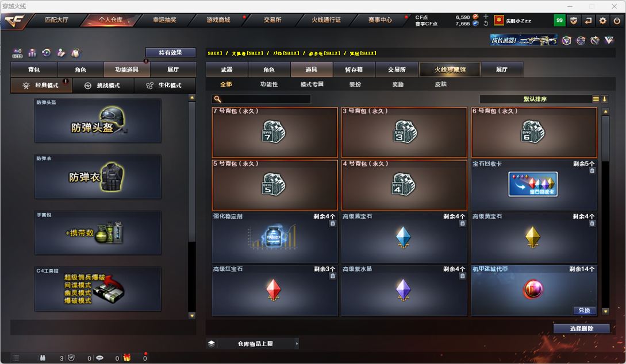This screenshot has height=364, width=626.
Task: Click the plus icon to recharge CF点
Action: point(486,17)
